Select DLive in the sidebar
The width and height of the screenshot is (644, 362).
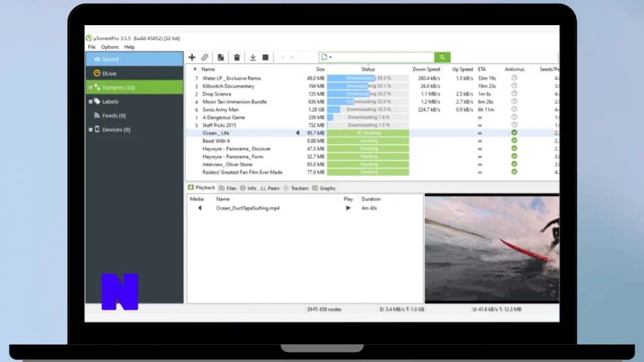pyautogui.click(x=135, y=74)
